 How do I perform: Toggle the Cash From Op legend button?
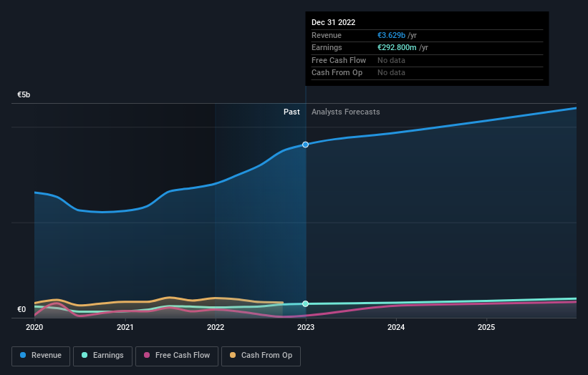[261, 356]
